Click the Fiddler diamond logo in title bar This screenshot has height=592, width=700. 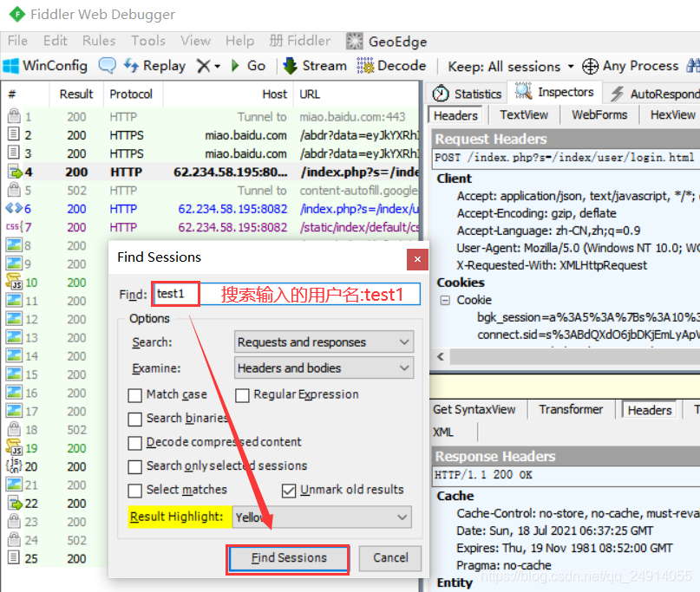17,15
